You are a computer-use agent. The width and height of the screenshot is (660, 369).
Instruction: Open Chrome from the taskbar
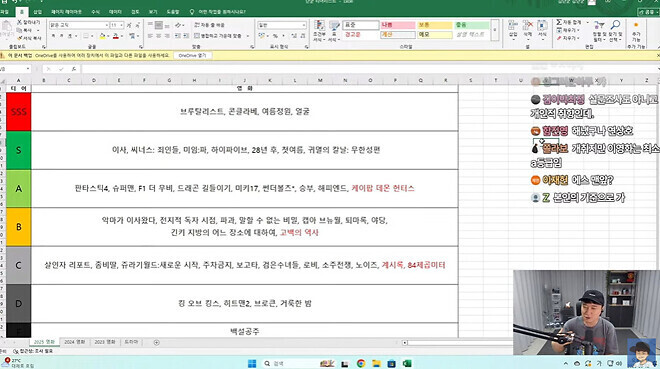click(x=361, y=363)
